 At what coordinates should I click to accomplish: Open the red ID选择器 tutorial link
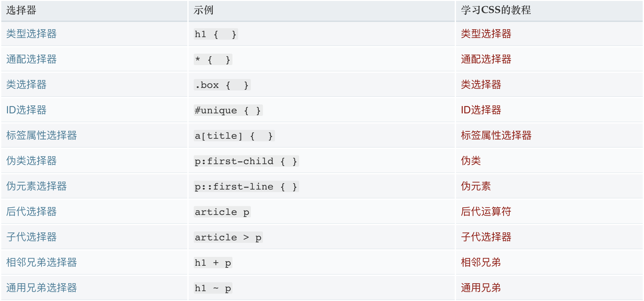tap(481, 110)
